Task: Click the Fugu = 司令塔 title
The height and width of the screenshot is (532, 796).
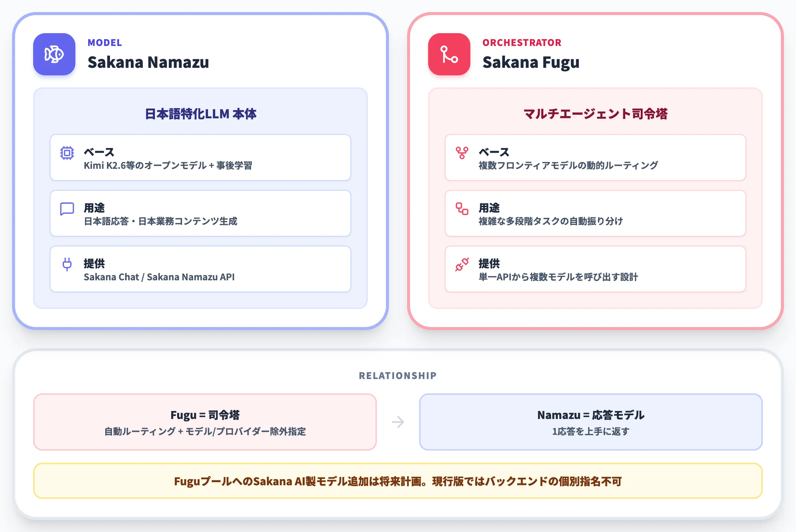Action: tap(205, 415)
